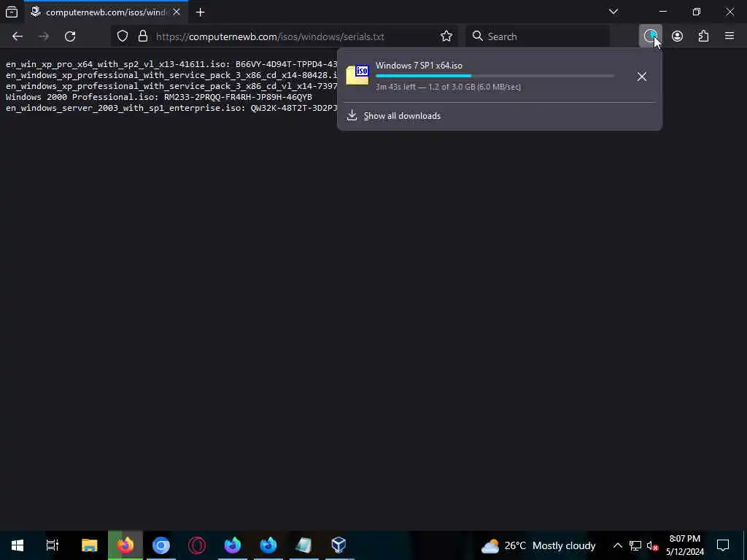The width and height of the screenshot is (747, 560).
Task: Open VirtualBox from the taskbar
Action: tap(338, 545)
